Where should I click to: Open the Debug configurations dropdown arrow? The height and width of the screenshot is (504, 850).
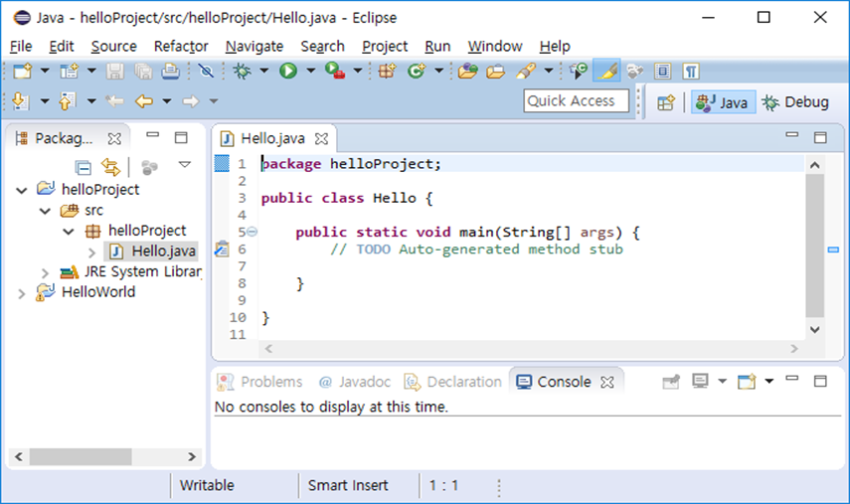[x=264, y=71]
